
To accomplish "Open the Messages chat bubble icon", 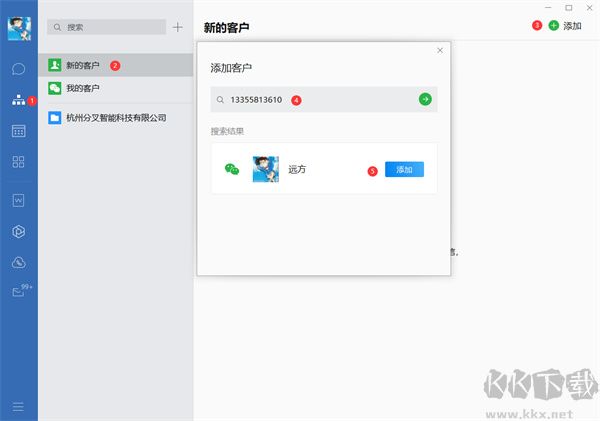I will click(18, 69).
